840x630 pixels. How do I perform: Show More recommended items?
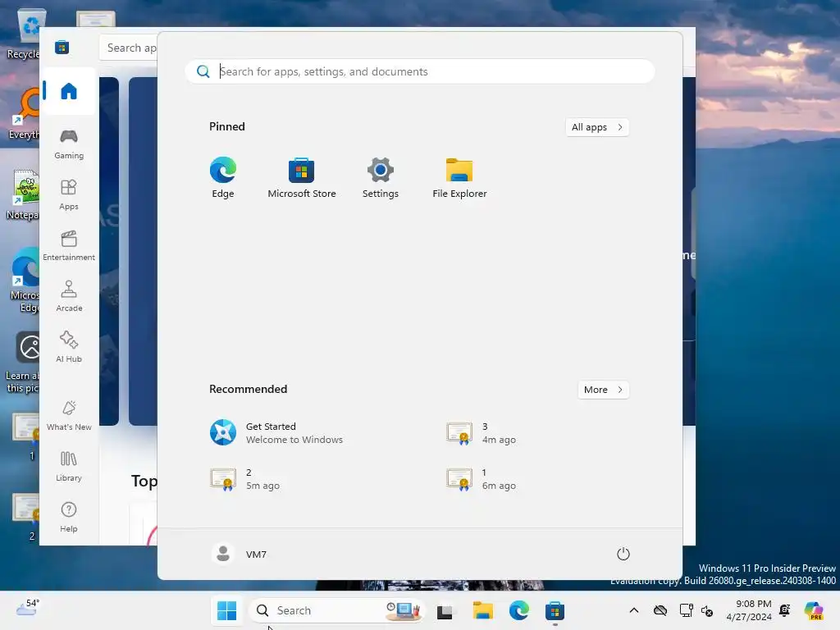(603, 390)
